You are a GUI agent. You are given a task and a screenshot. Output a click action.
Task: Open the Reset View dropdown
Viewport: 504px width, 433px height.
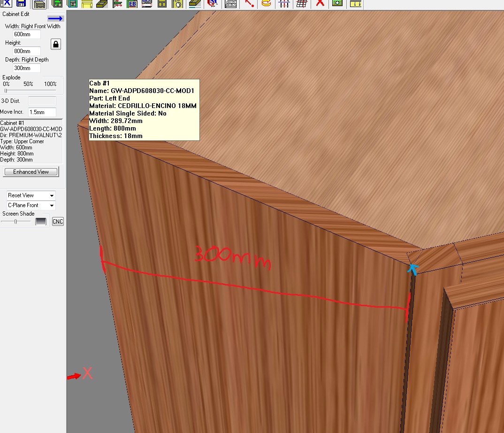31,195
